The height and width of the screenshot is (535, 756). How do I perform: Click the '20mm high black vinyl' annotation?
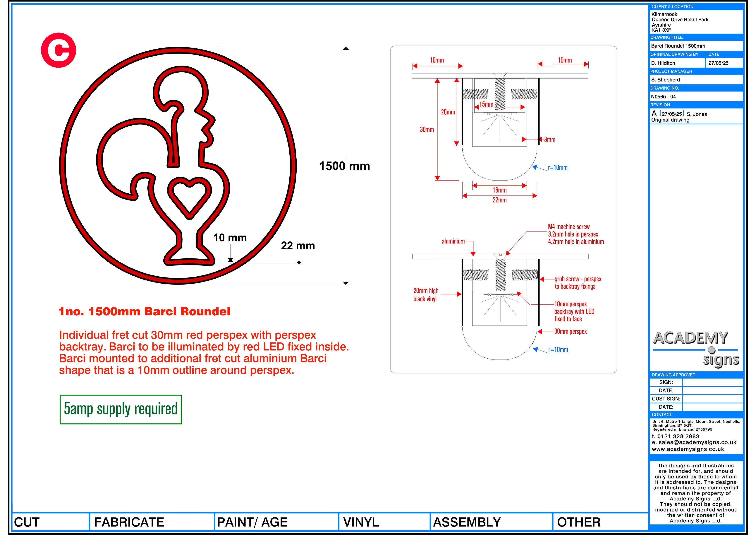(x=426, y=295)
